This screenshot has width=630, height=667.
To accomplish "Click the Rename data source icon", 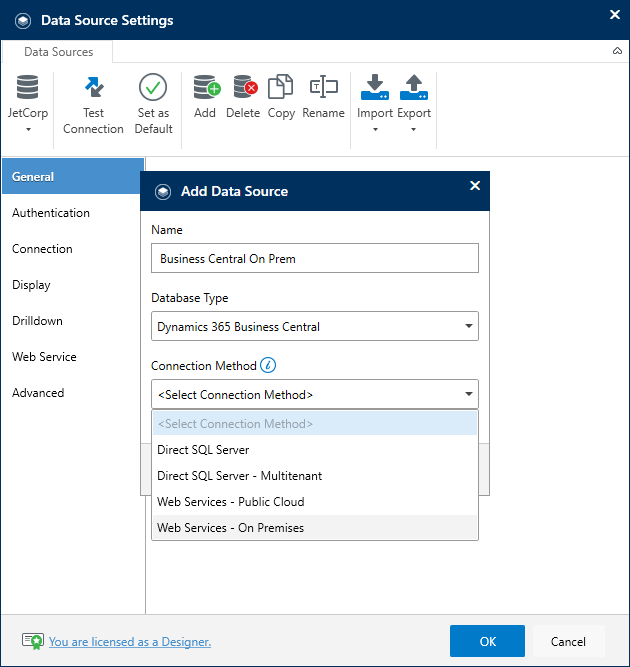I will [x=324, y=87].
